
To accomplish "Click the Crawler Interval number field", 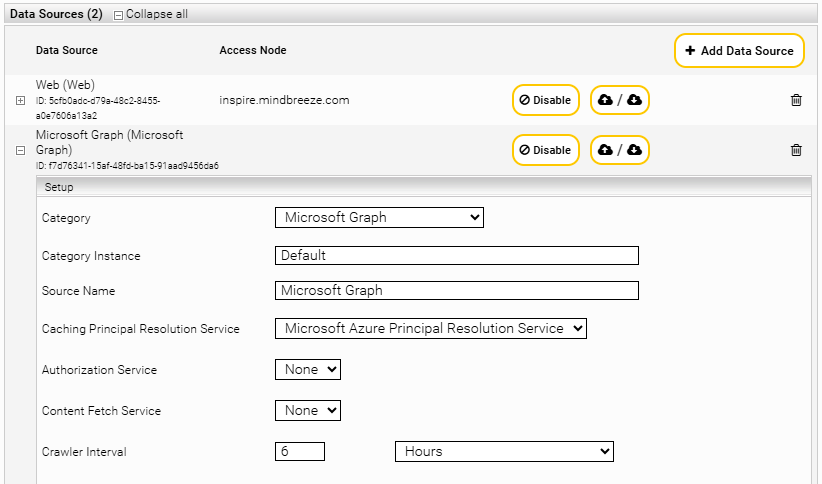I will click(300, 451).
